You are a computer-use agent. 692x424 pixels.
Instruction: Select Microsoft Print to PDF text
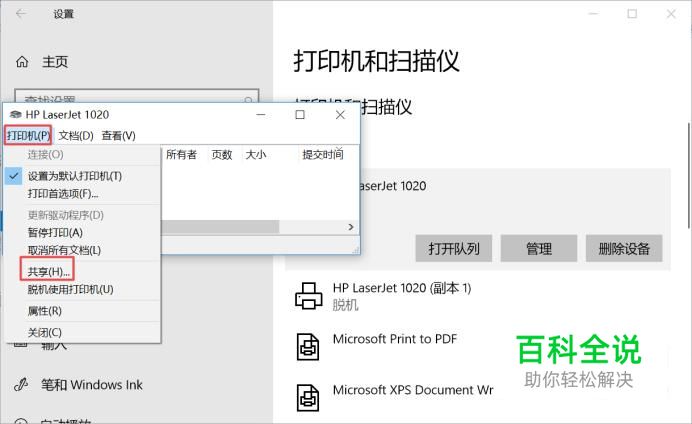pos(395,339)
